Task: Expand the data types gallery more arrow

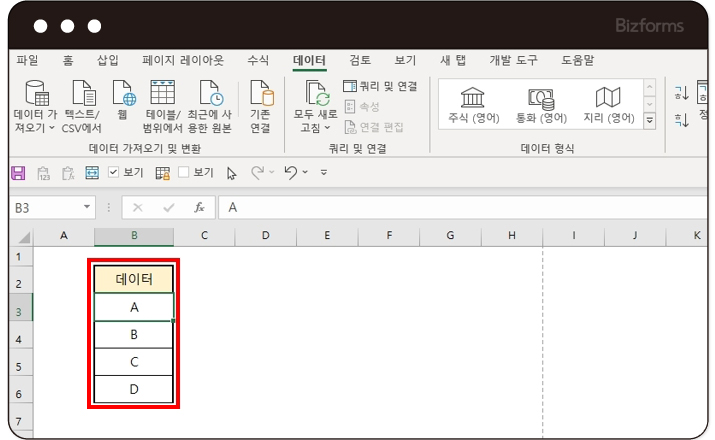Action: tap(649, 121)
